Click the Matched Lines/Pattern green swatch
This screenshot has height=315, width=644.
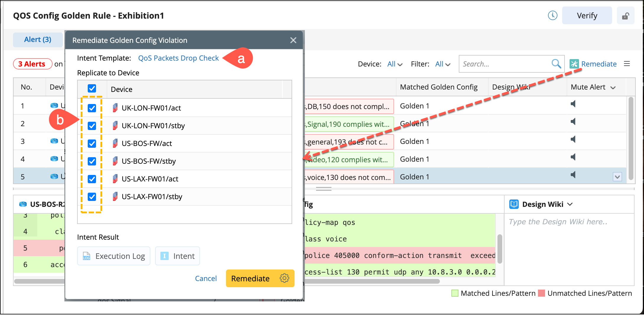coord(455,293)
